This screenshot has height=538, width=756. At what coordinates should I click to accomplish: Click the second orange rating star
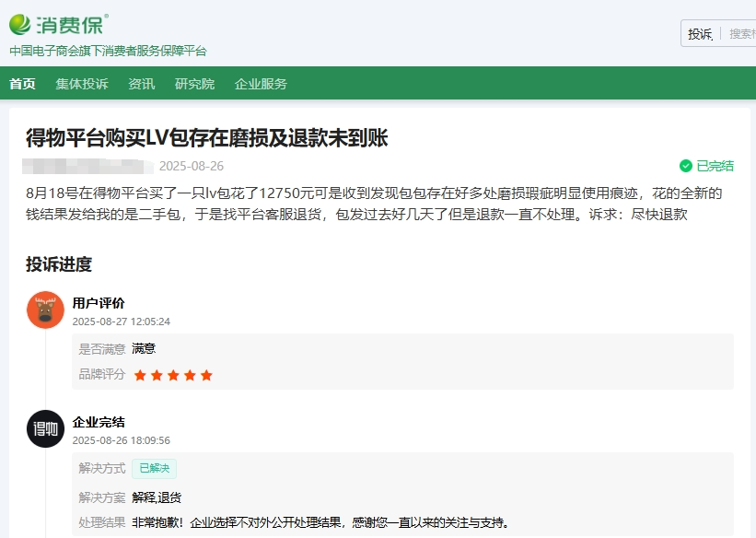coord(157,375)
